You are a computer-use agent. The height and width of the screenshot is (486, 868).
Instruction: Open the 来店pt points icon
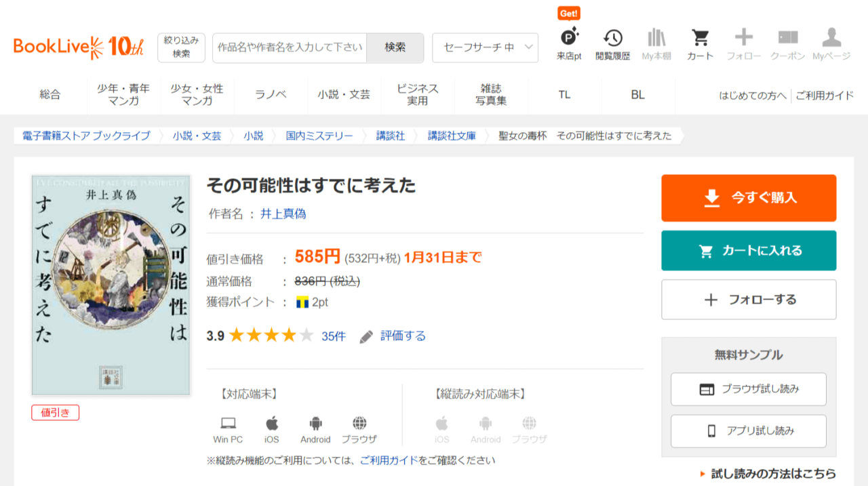pyautogui.click(x=569, y=38)
